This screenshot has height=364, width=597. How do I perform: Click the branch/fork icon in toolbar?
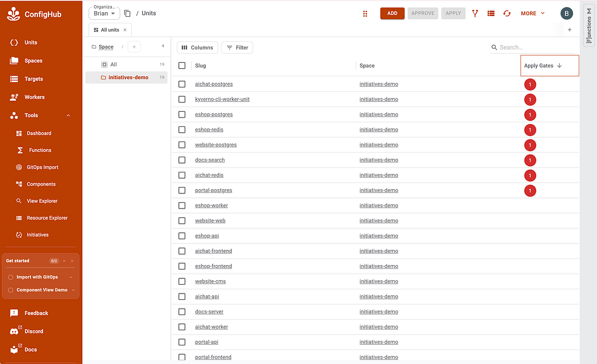475,13
